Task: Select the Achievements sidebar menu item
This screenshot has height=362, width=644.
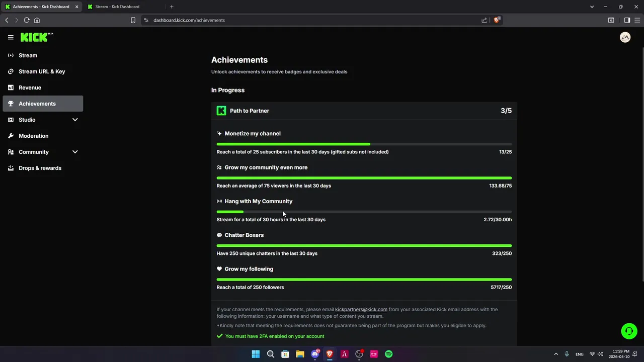Action: 43,104
